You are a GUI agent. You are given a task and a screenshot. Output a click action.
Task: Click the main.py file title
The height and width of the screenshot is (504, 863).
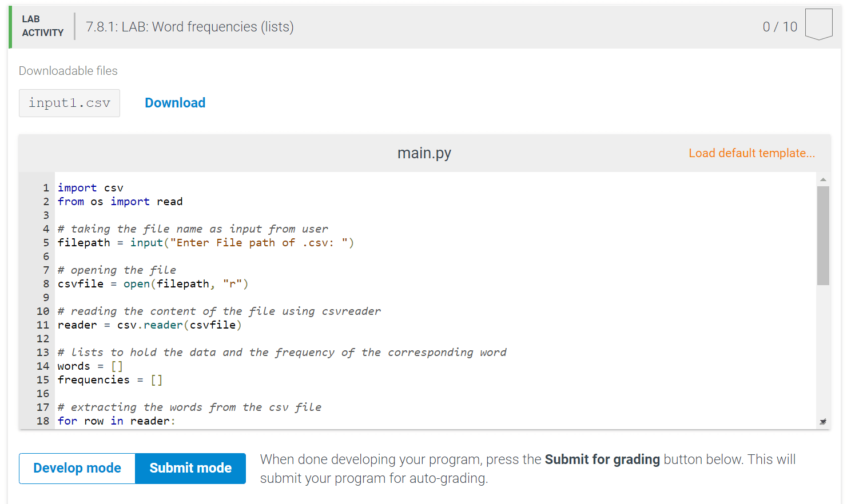coord(424,153)
